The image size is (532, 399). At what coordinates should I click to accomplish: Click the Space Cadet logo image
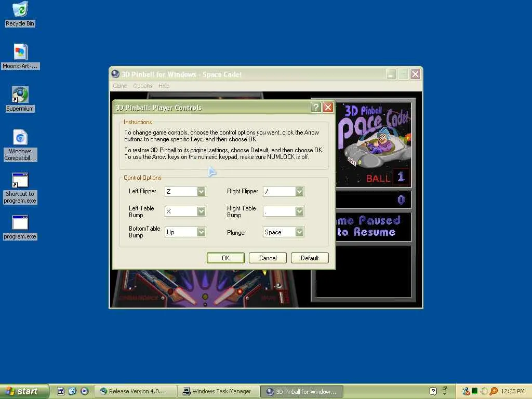pyautogui.click(x=373, y=144)
